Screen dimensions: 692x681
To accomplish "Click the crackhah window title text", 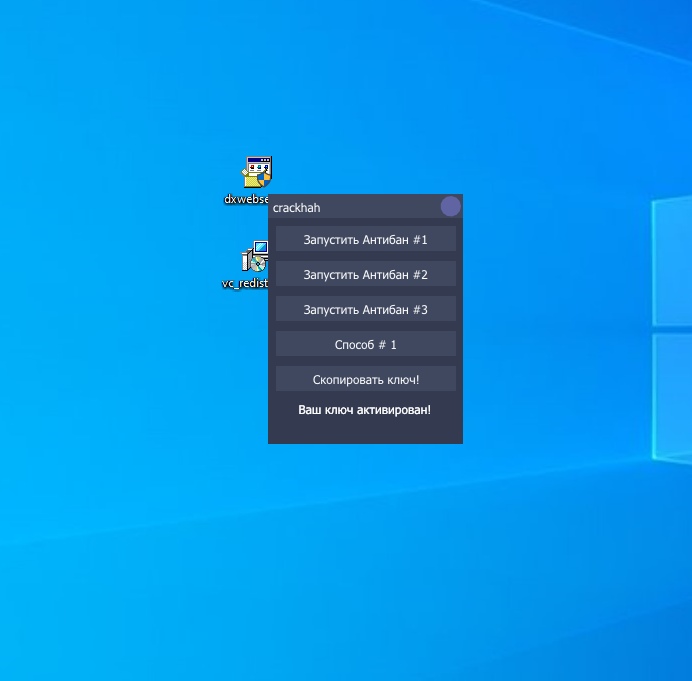I will 297,208.
